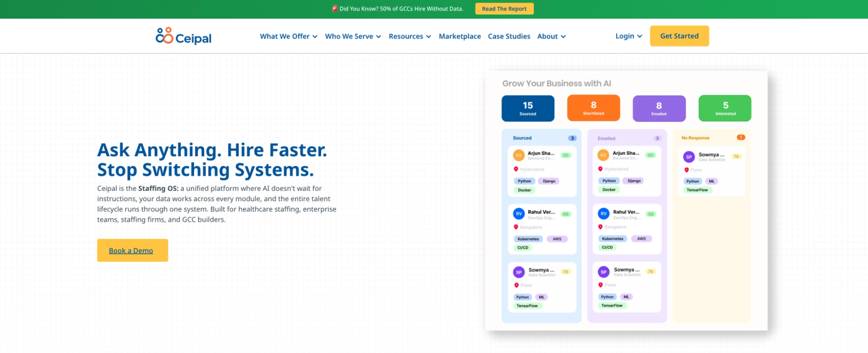The width and height of the screenshot is (868, 353).
Task: Click the ML tag in the No Response column
Action: [x=712, y=181]
